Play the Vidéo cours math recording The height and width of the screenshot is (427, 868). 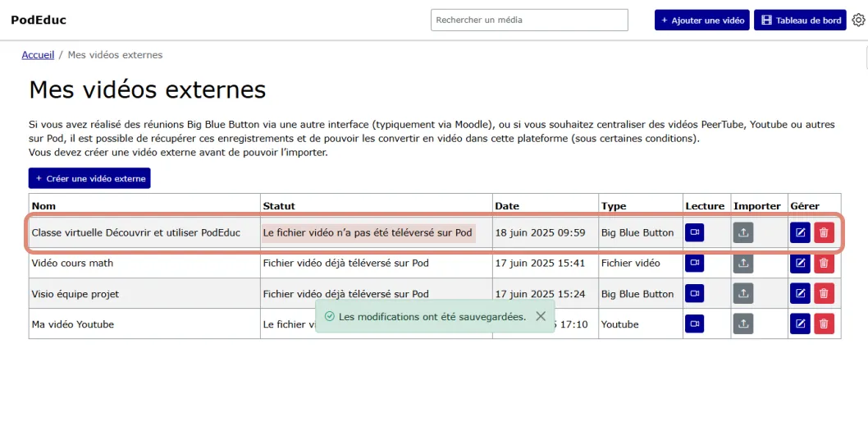click(x=694, y=263)
